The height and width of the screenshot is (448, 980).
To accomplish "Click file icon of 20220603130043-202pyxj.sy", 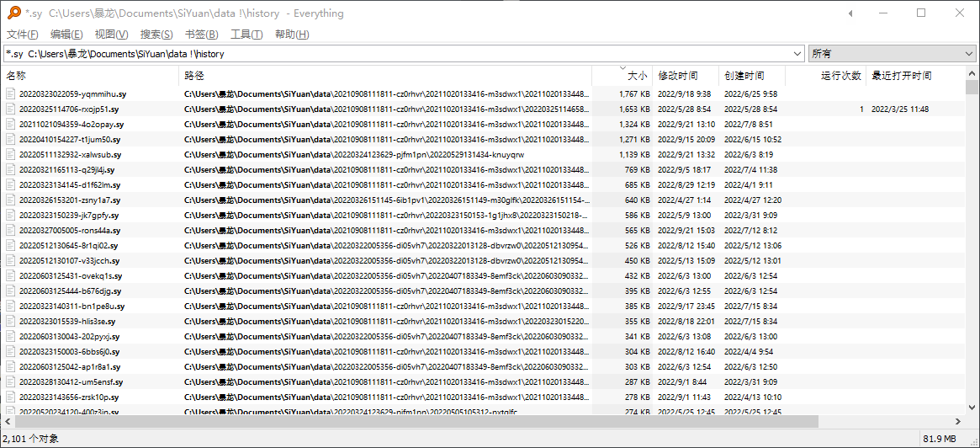I will click(x=11, y=337).
